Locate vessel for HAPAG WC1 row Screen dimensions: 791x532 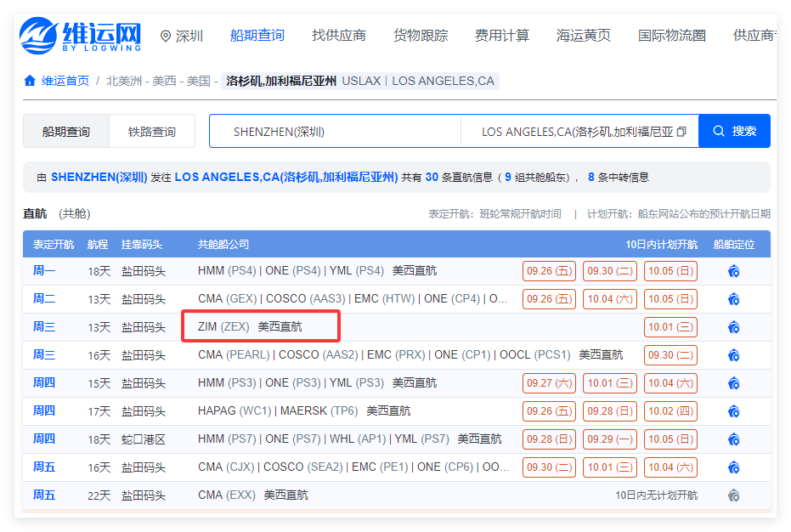(x=733, y=411)
